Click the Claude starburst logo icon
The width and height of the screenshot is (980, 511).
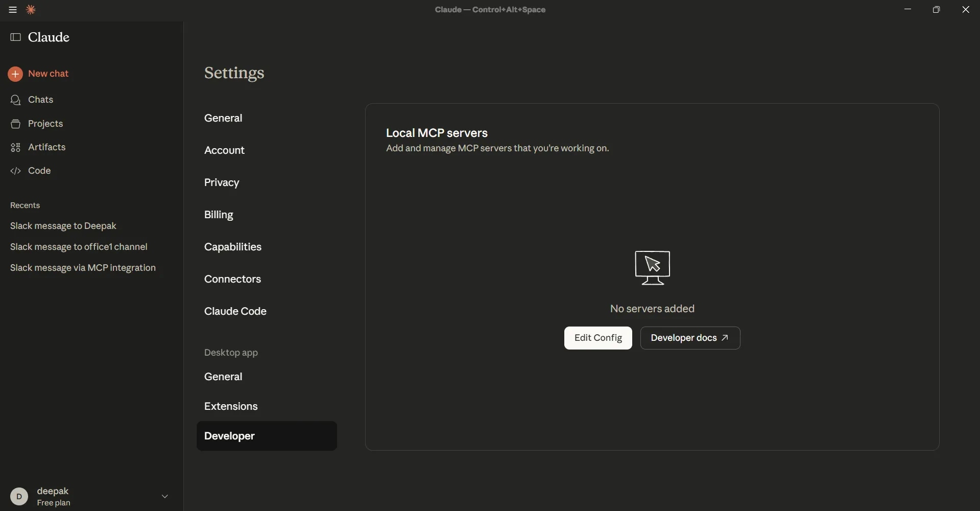pyautogui.click(x=31, y=10)
